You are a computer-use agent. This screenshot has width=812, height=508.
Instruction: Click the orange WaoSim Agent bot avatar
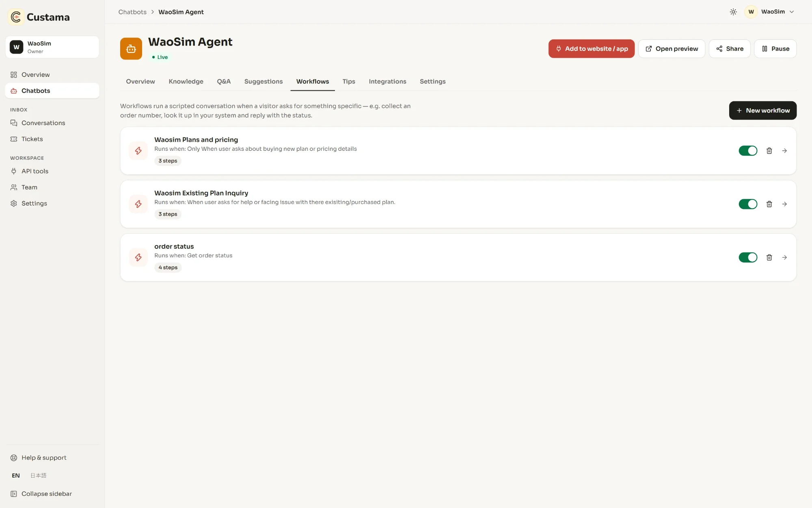(131, 49)
